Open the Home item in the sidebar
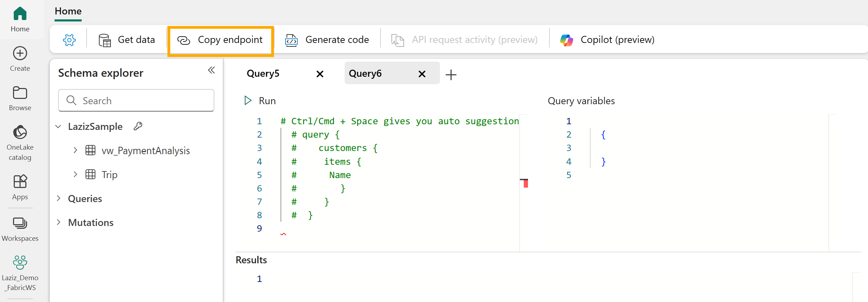Screen dimensions: 868x302 [x=20, y=20]
